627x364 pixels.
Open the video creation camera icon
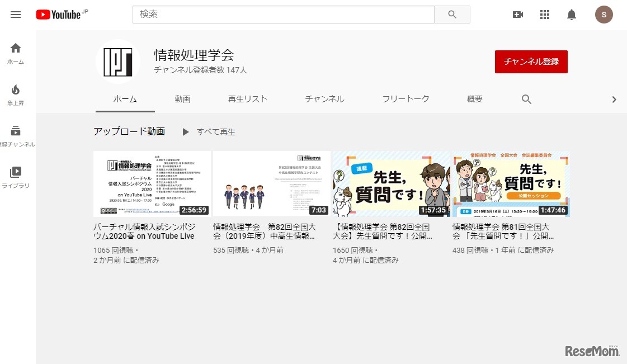point(517,15)
